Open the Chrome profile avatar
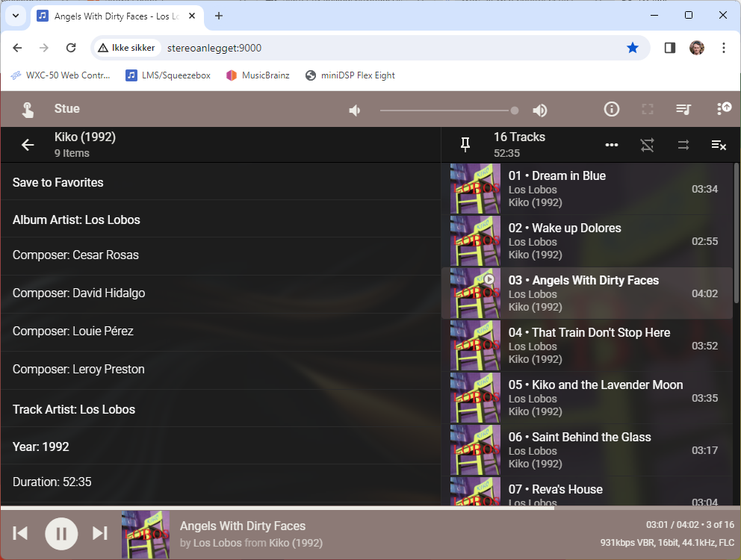This screenshot has width=741, height=560. pyautogui.click(x=697, y=48)
